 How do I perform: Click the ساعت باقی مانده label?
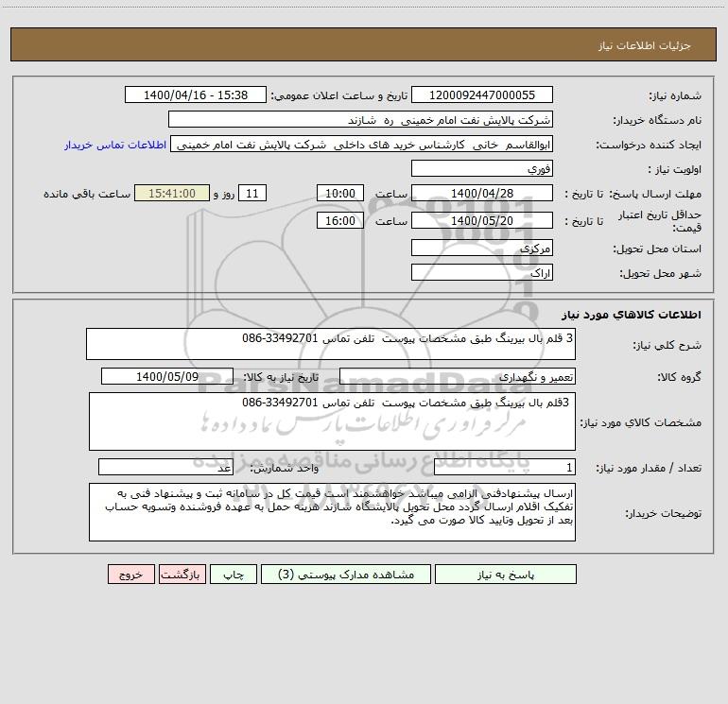pos(87,194)
